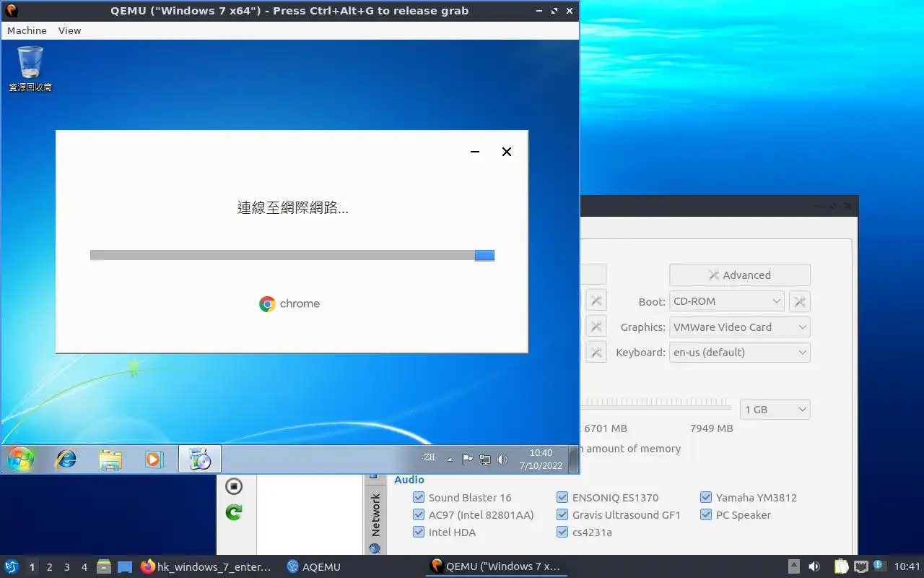The height and width of the screenshot is (578, 924).
Task: Close the Chrome installer dialog
Action: tap(507, 152)
